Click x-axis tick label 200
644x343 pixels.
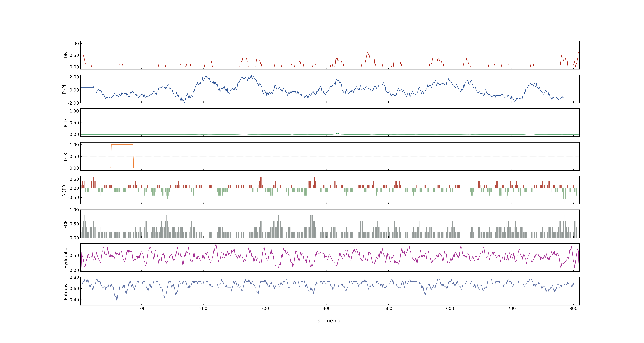(203, 309)
